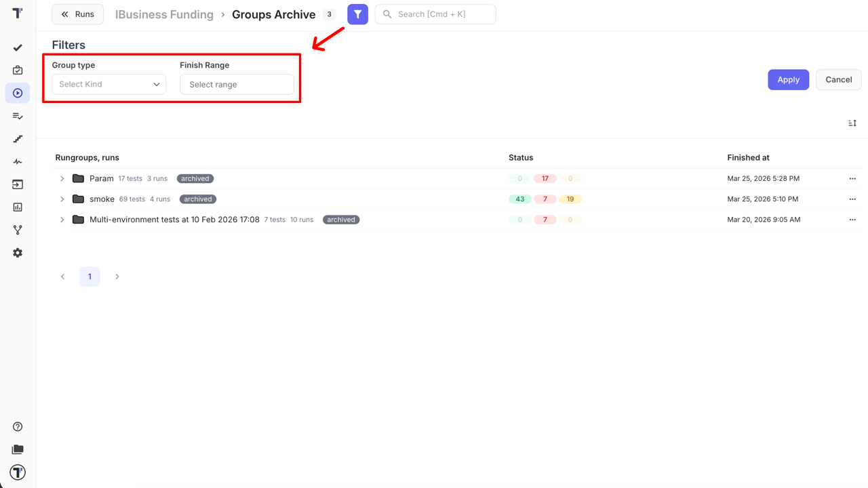Click the pulse activity icon in sidebar
The width and height of the screenshot is (868, 488).
click(x=18, y=162)
